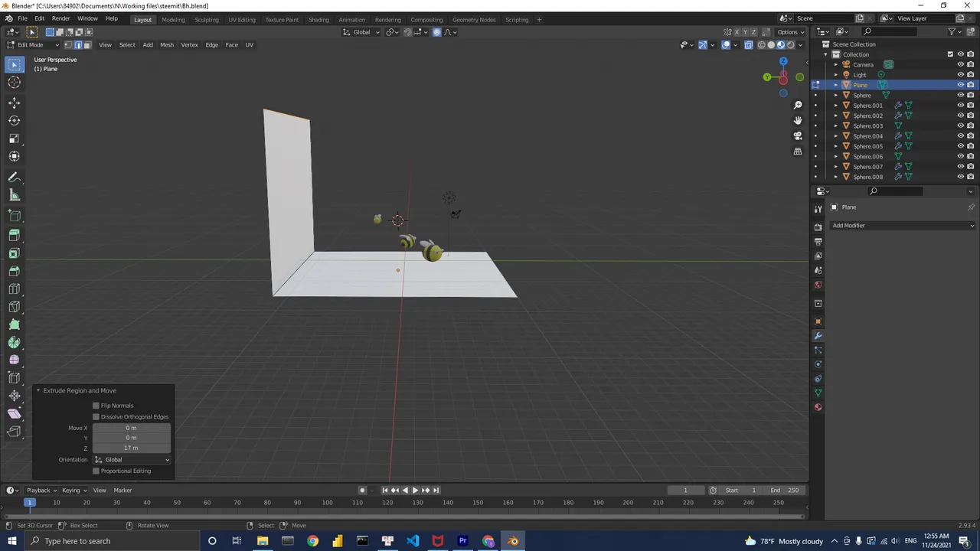This screenshot has height=551, width=980.
Task: Open Google Chrome from the taskbar
Action: pyautogui.click(x=312, y=541)
